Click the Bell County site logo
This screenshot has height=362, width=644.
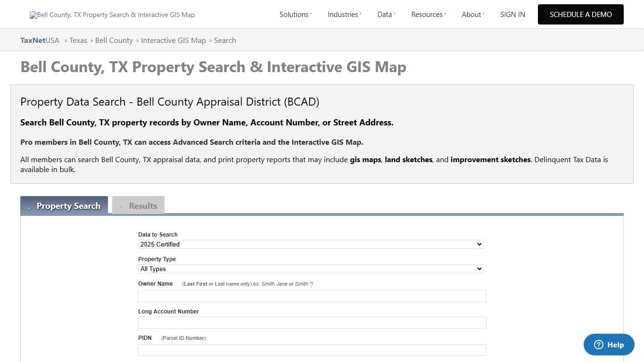(x=112, y=14)
